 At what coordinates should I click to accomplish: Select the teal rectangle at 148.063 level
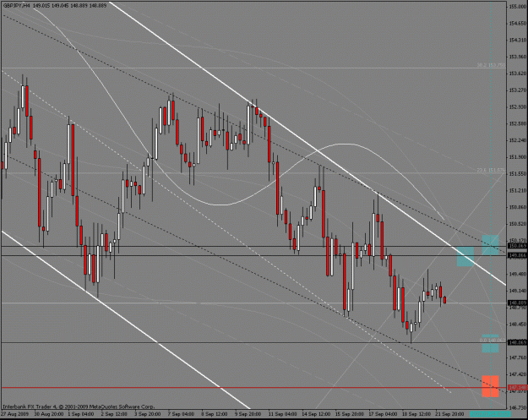pos(490,344)
